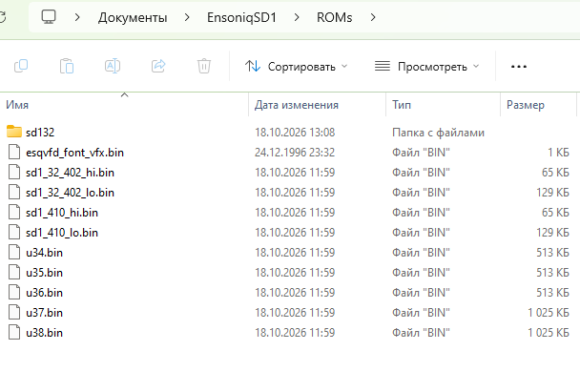This screenshot has width=580, height=392.
Task: Select the sd1_410_lo.bin file icon
Action: pyautogui.click(x=14, y=232)
